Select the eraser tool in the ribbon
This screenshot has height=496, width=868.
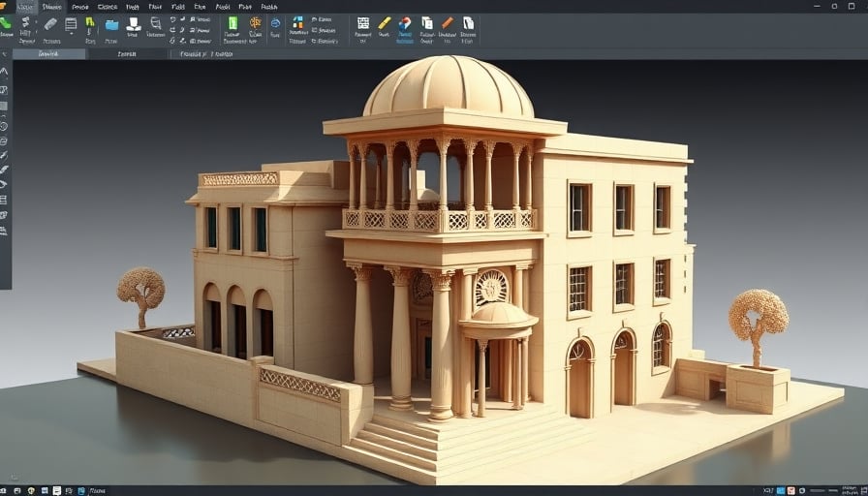49,23
